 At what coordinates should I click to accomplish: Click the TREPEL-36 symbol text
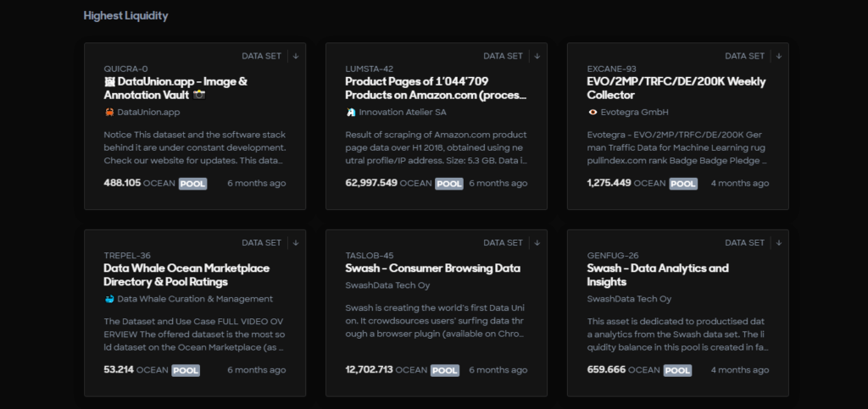[x=127, y=256]
